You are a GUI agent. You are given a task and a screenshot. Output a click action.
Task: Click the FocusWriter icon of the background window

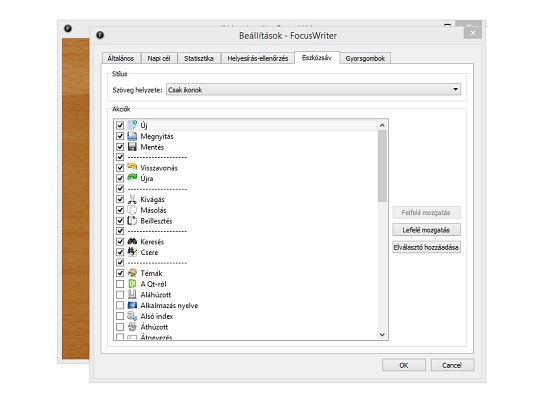pyautogui.click(x=68, y=28)
